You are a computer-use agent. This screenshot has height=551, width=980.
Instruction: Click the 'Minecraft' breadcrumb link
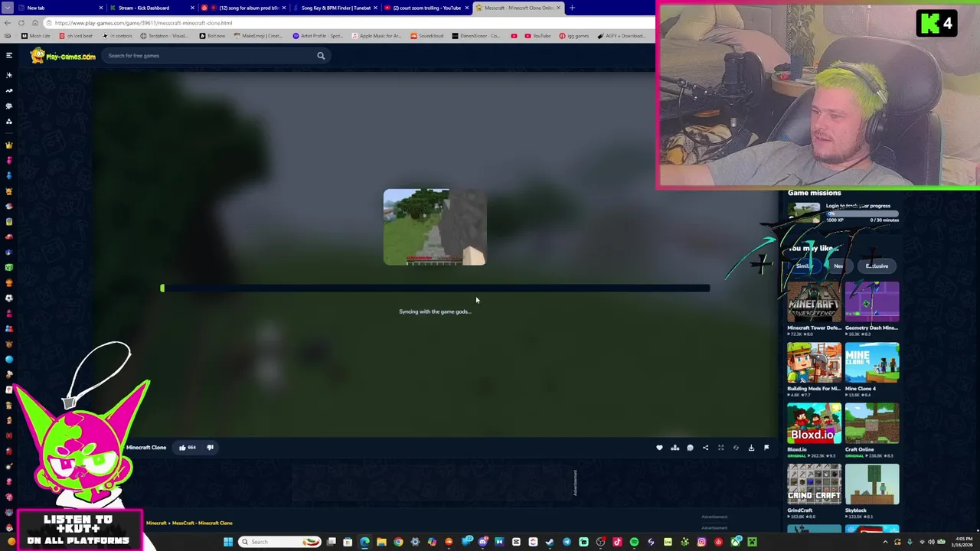coord(156,523)
